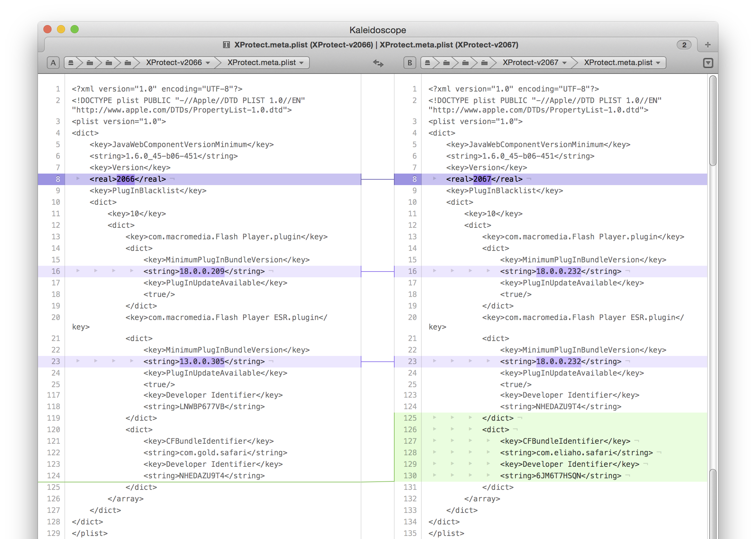The height and width of the screenshot is (539, 756).
Task: Open left XProtect.meta.plist file dropdown
Action: pyautogui.click(x=265, y=63)
